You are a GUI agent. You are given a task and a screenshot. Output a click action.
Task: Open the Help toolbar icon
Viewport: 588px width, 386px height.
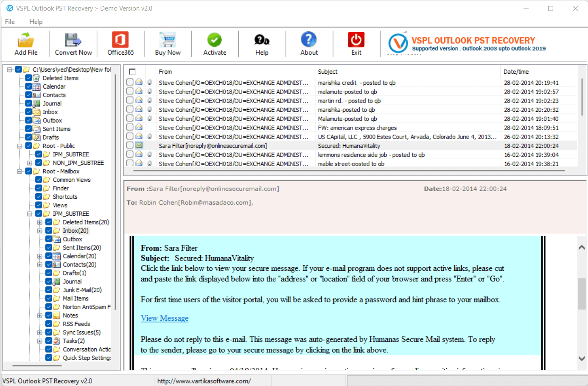pos(262,40)
